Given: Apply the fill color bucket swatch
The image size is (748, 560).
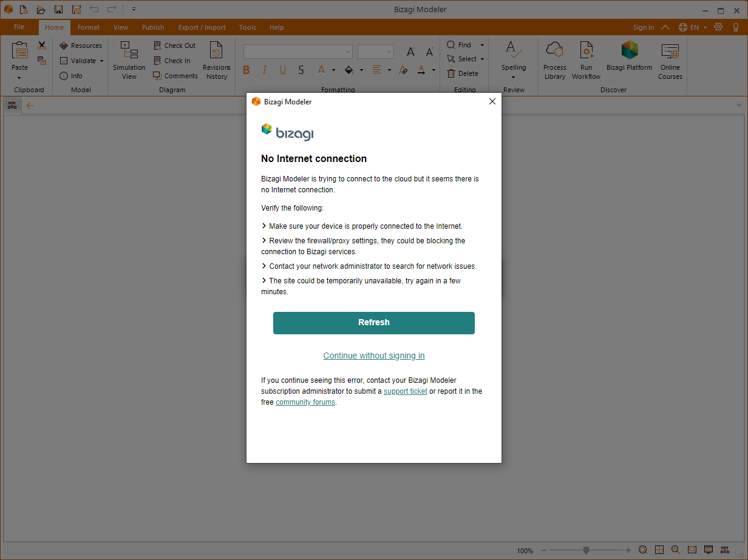Looking at the screenshot, I should [349, 70].
